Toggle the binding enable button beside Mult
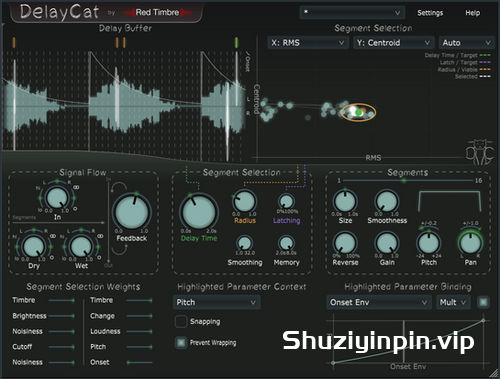500x379 pixels. [483, 302]
